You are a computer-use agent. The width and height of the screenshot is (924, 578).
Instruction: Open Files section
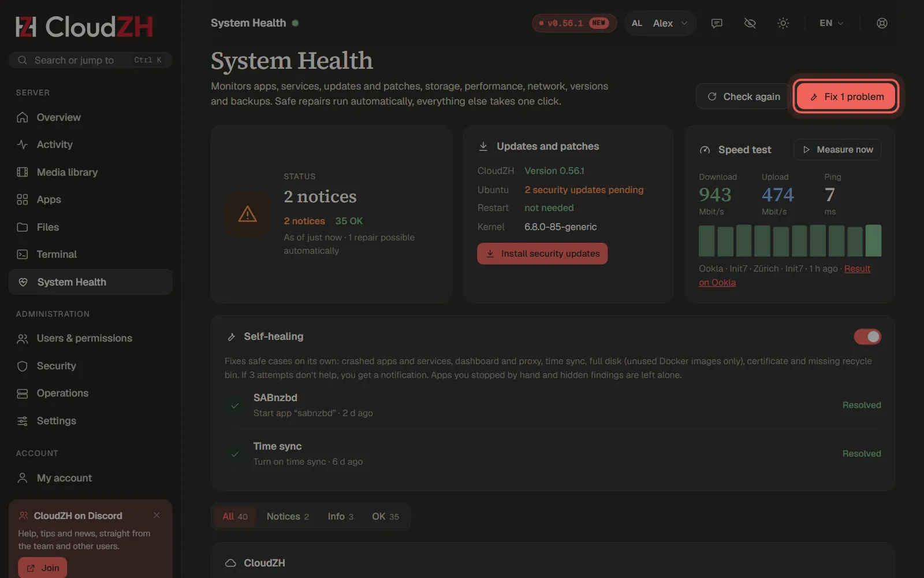(x=91, y=227)
